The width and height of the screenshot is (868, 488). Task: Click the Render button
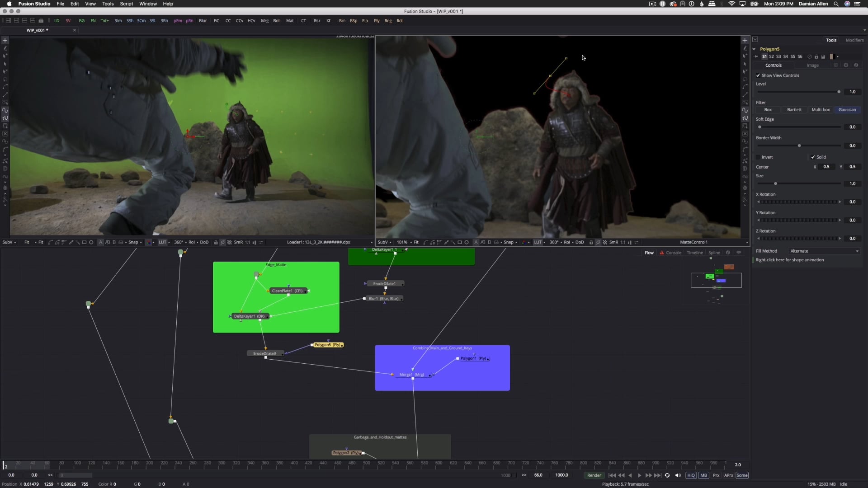tap(594, 475)
